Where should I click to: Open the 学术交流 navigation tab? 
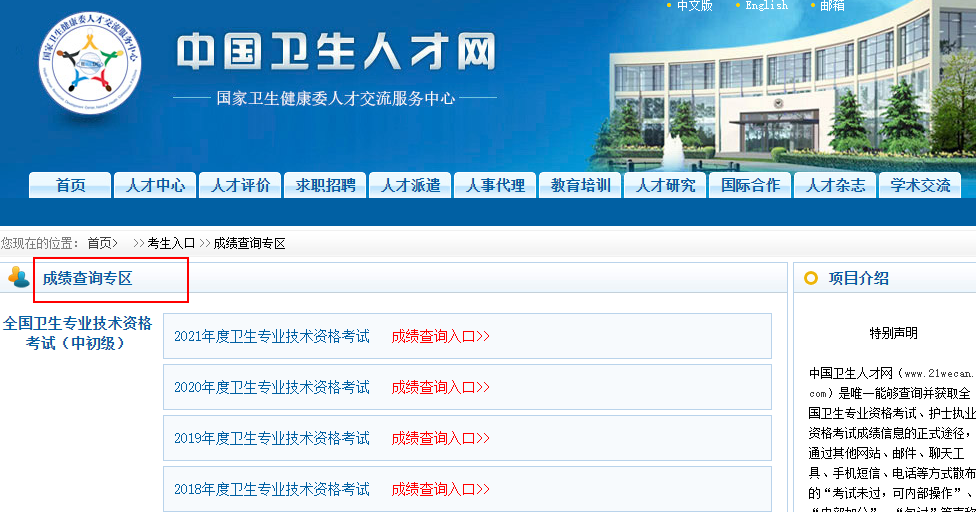pyautogui.click(x=920, y=186)
